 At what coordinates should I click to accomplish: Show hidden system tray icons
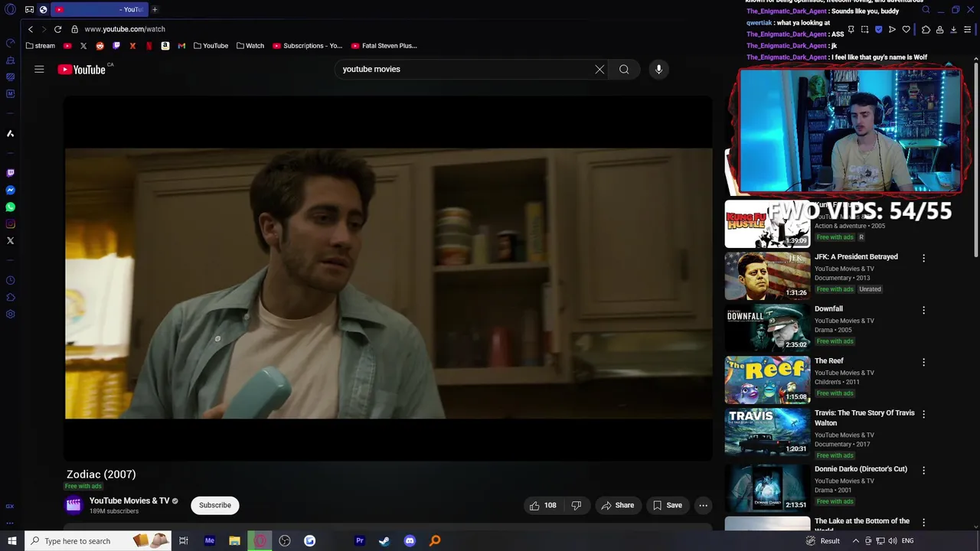pyautogui.click(x=857, y=541)
